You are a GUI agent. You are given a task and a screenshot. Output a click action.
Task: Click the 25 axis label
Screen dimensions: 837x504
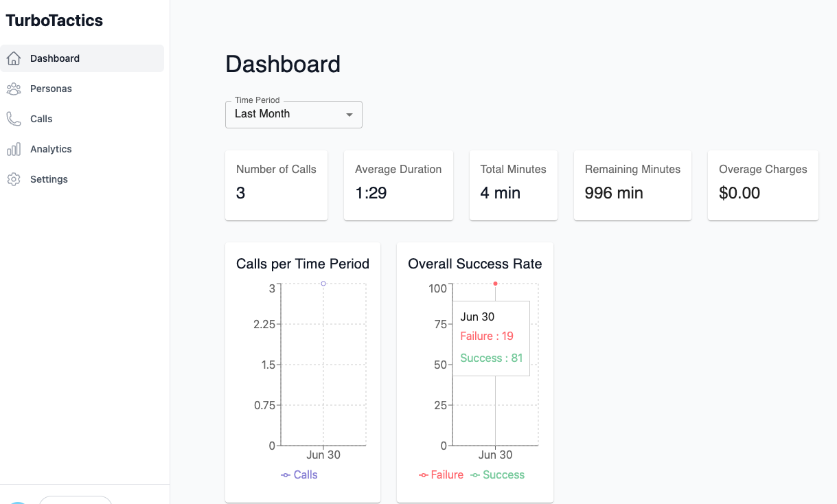coord(441,405)
